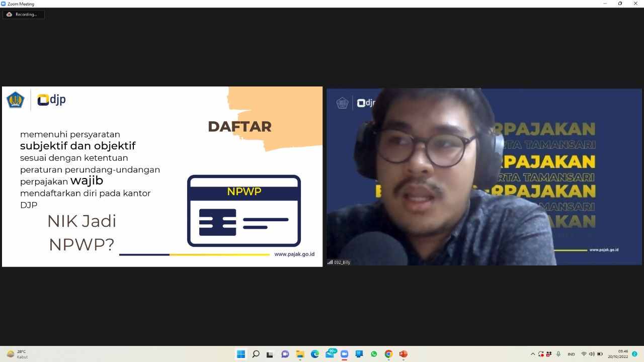Open notification center badge
Viewport: 644px width, 362px height.
click(x=634, y=354)
